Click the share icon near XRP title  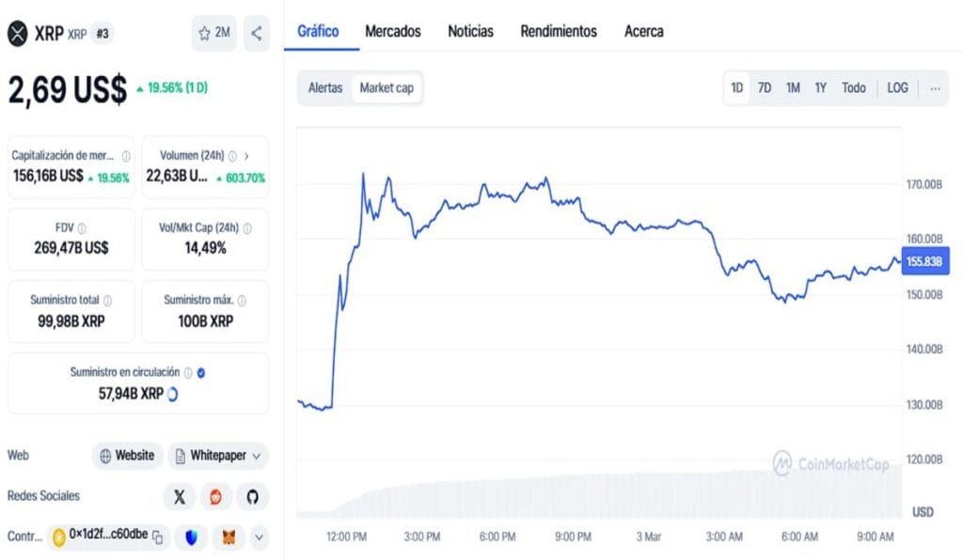click(256, 34)
